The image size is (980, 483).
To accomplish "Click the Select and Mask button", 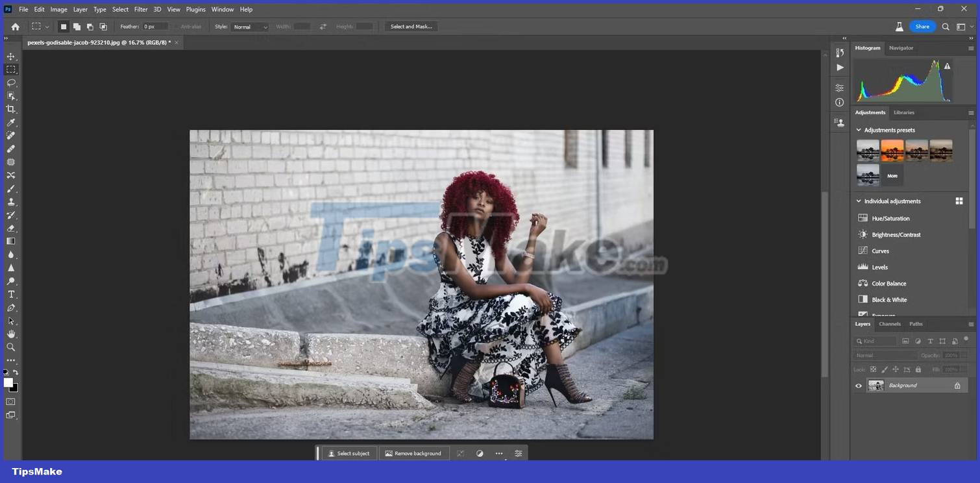I will 411,27.
